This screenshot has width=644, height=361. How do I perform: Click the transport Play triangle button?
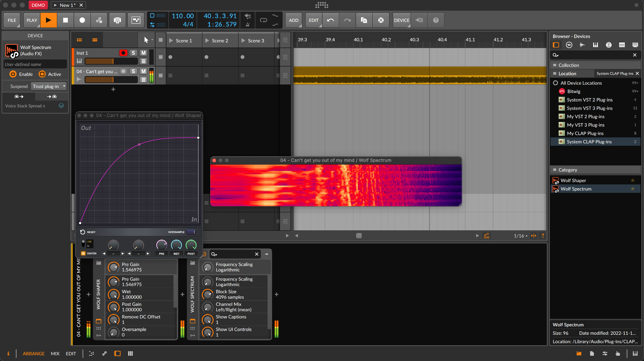pos(49,20)
